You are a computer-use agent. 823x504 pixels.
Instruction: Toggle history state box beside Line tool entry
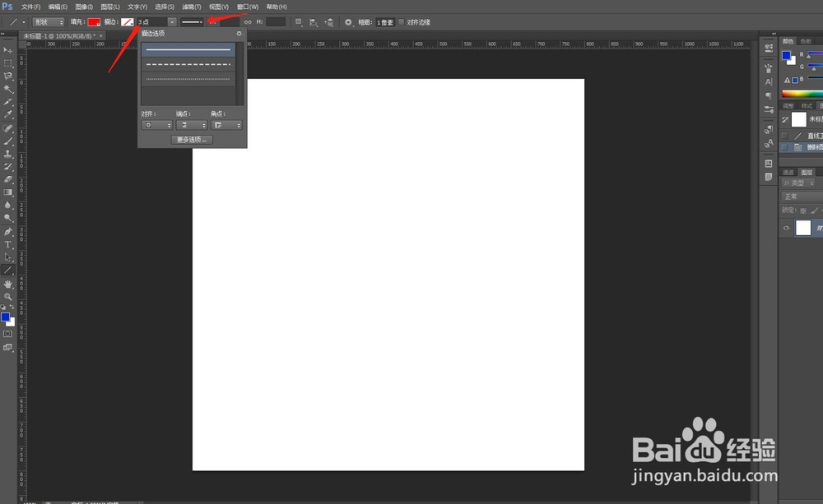pyautogui.click(x=784, y=136)
